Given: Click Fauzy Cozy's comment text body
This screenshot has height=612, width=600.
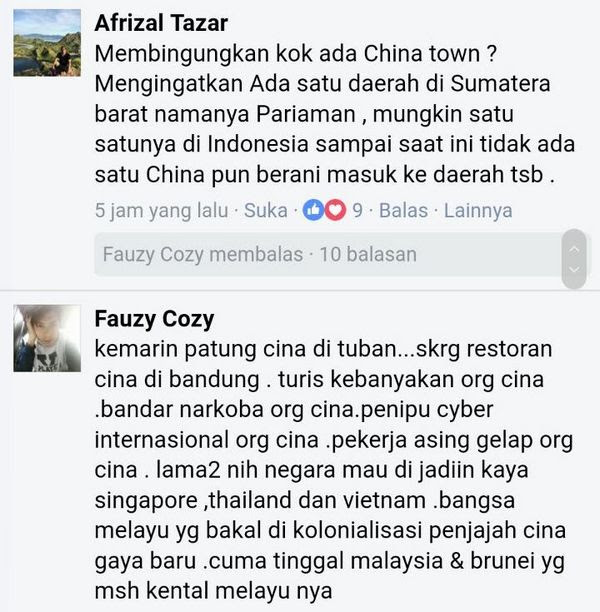Looking at the screenshot, I should (x=334, y=470).
